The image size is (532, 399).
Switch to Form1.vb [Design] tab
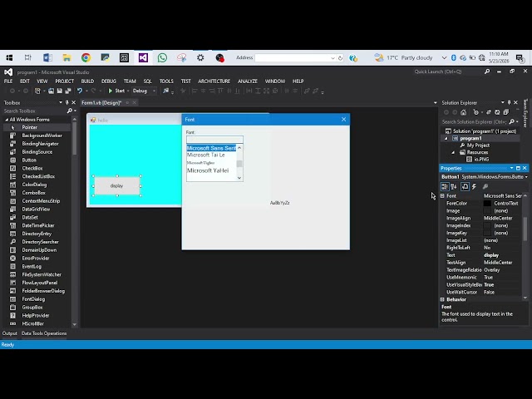click(101, 102)
